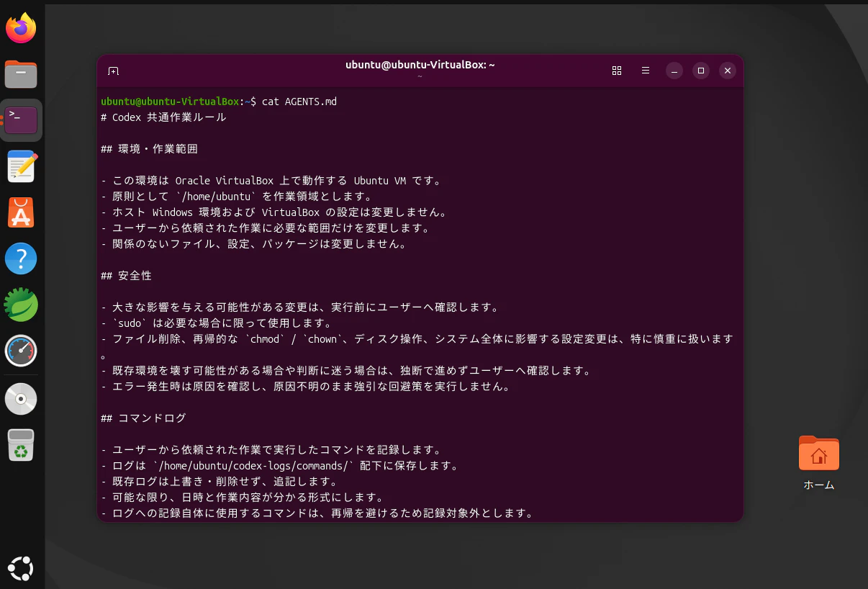Show the terminal tab overview grid
868x589 pixels.
617,71
